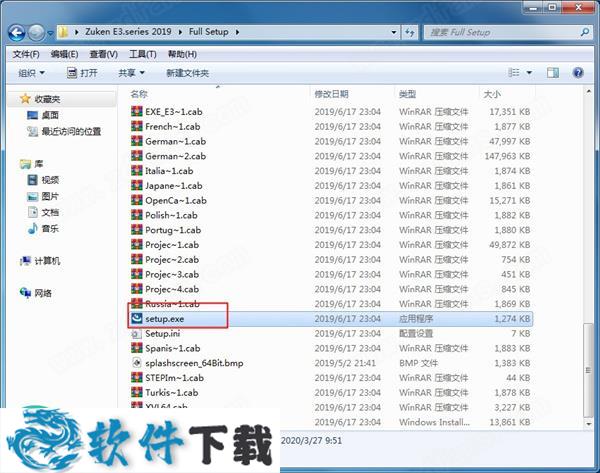Select 文档 library in navigation pane
Viewport: 600px width, 473px height.
[x=50, y=212]
